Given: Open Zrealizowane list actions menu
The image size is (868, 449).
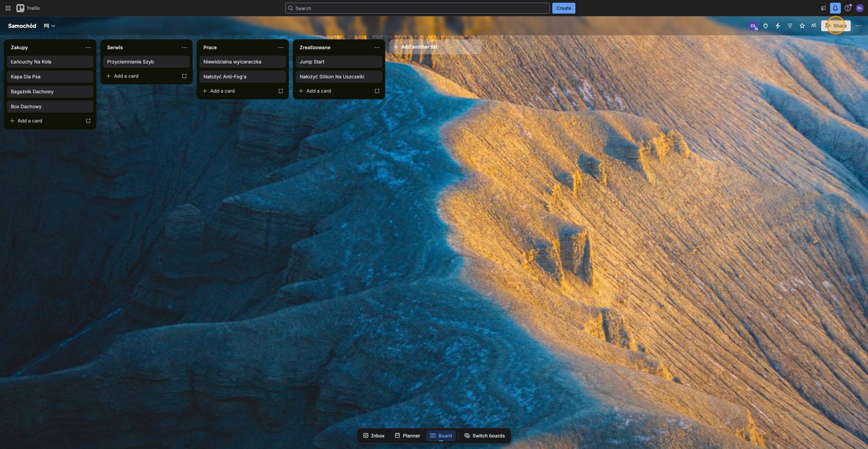Looking at the screenshot, I should [377, 48].
